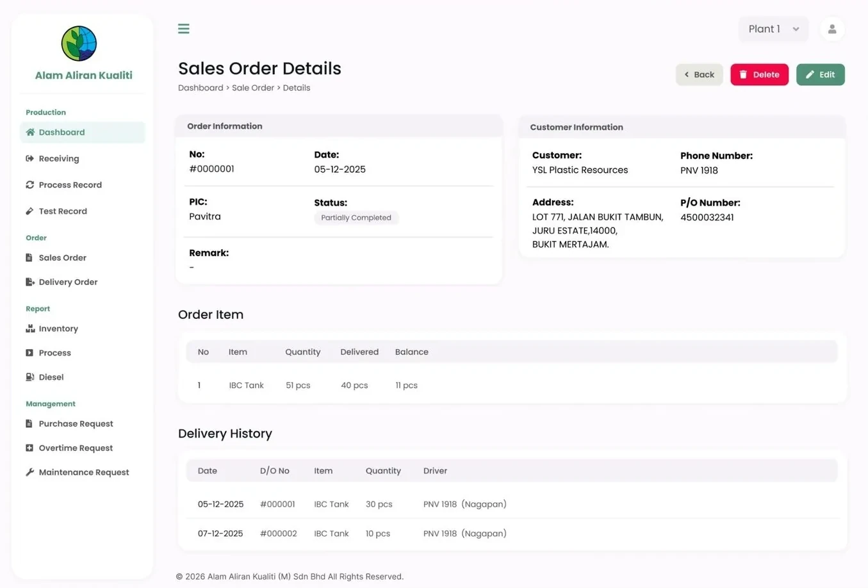This screenshot has height=588, width=868.
Task: Click the Balance column header
Action: [412, 352]
